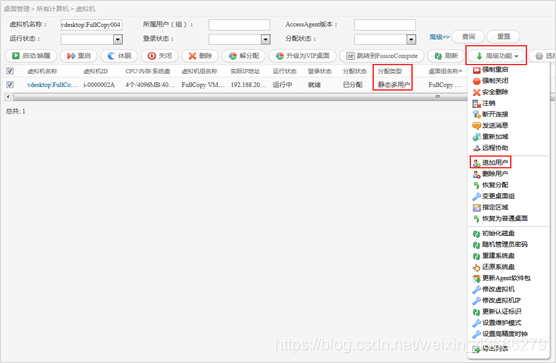Click the 虚拟机名称 input field

[91, 25]
